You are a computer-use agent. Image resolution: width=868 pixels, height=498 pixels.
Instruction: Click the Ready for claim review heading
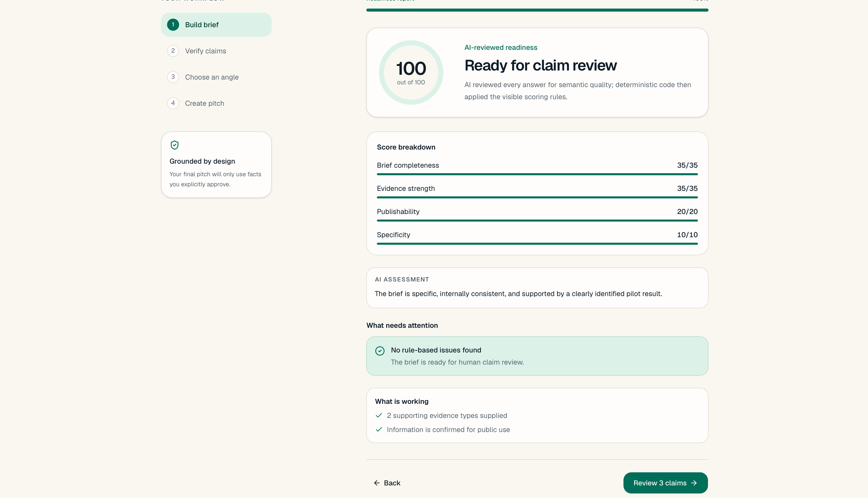pyautogui.click(x=540, y=65)
